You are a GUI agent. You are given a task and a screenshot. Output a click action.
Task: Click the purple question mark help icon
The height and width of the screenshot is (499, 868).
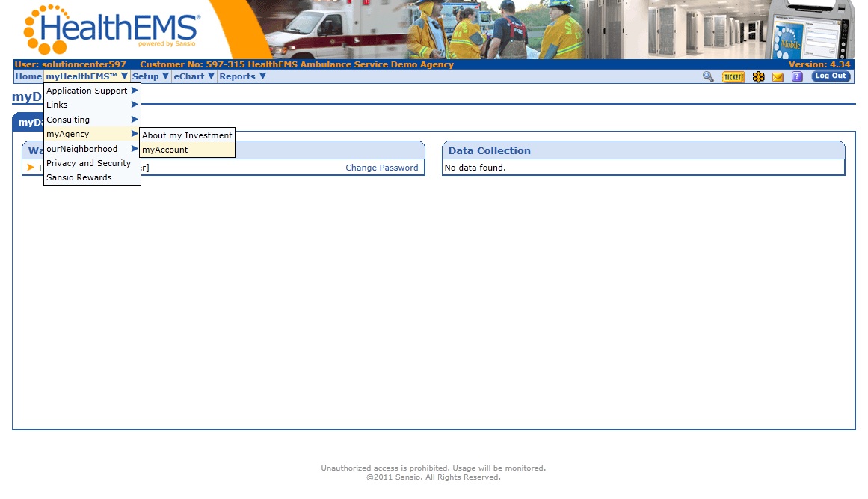point(797,76)
